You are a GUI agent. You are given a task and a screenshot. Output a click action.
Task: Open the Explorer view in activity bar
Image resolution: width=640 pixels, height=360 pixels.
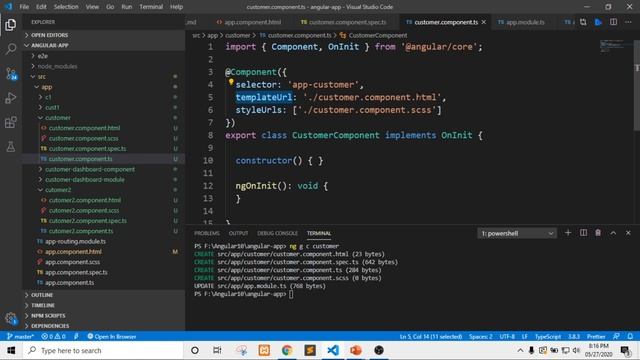pyautogui.click(x=11, y=25)
